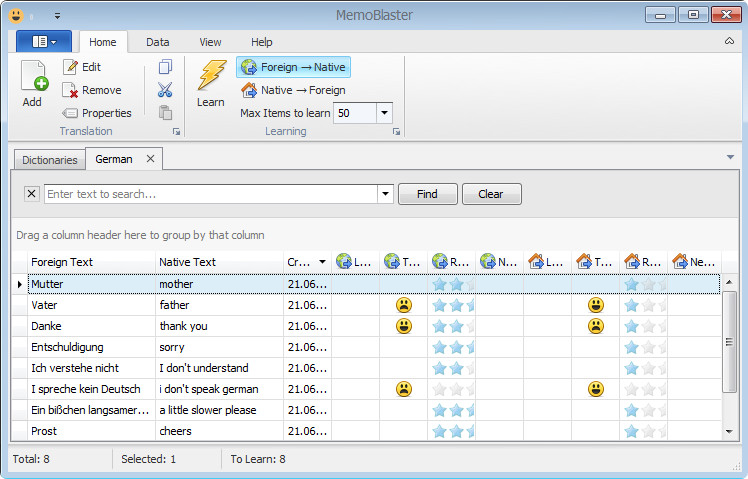Select the 'cheers' cell
Screen dimensions: 748x479
click(219, 431)
